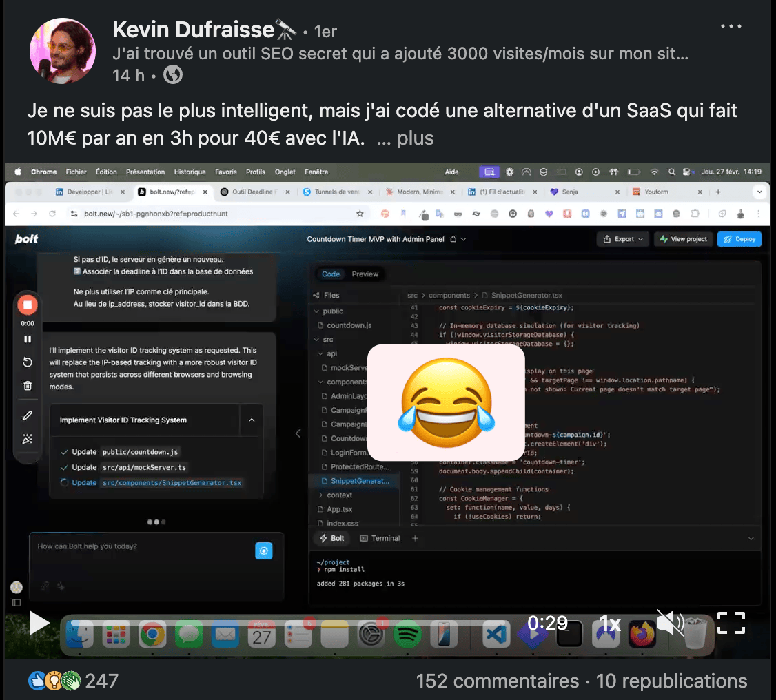Select the Bolt terminal tab
Viewport: 776px width, 700px height.
pos(331,538)
